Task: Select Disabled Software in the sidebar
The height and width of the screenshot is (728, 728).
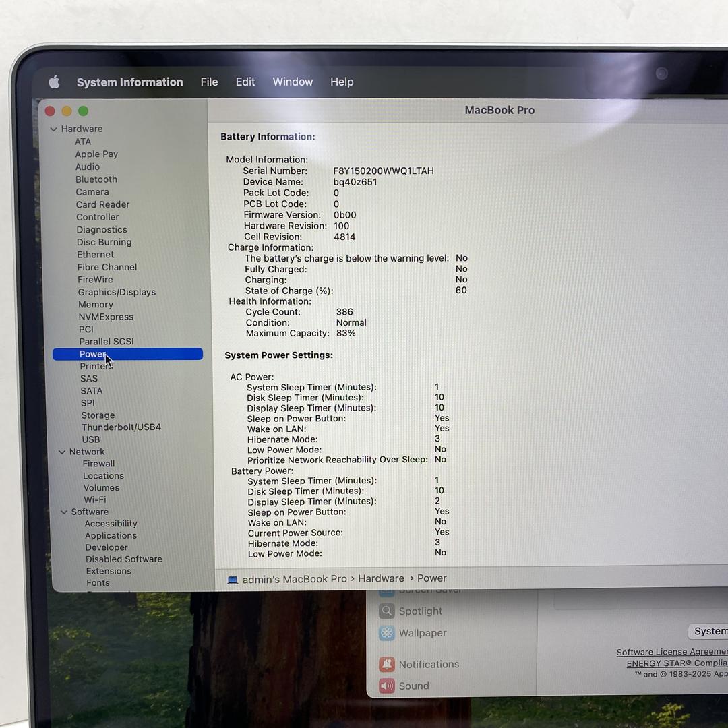Action: click(x=124, y=559)
